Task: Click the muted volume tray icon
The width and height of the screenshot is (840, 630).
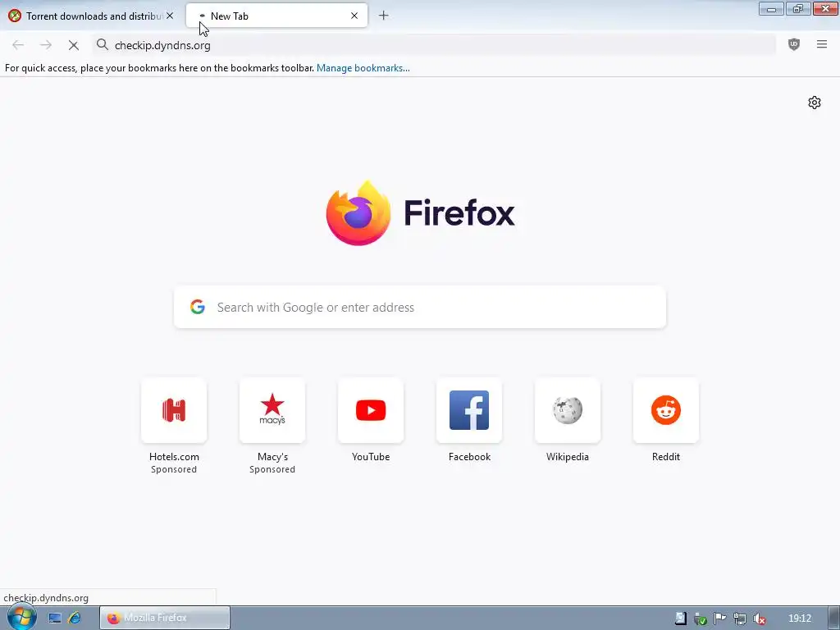Action: click(x=759, y=619)
